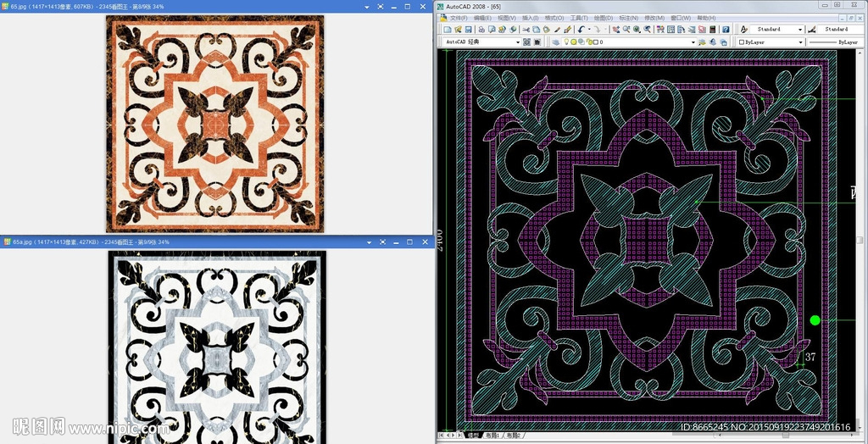The height and width of the screenshot is (444, 868).
Task: Open file using AutoCAD Open icon
Action: [x=458, y=30]
